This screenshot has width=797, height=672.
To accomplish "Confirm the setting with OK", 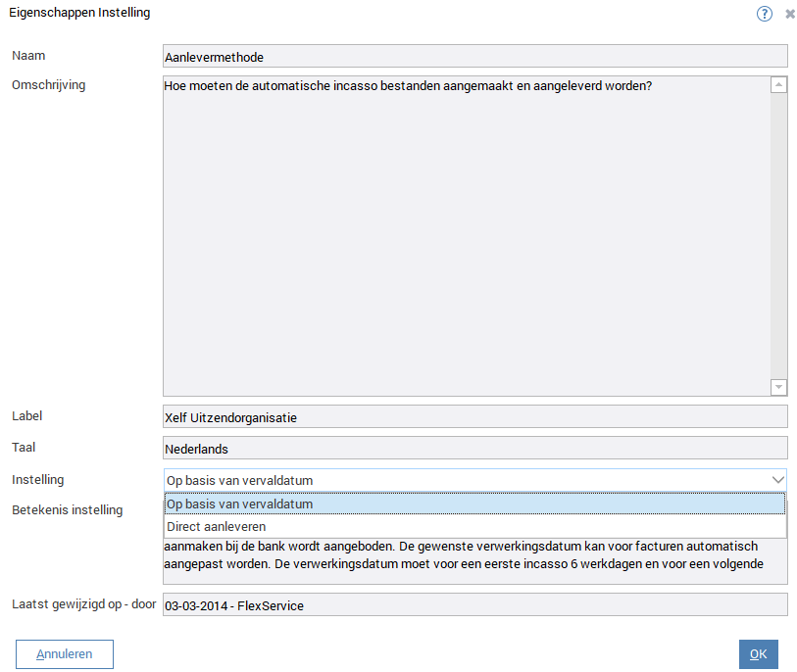I will (758, 654).
